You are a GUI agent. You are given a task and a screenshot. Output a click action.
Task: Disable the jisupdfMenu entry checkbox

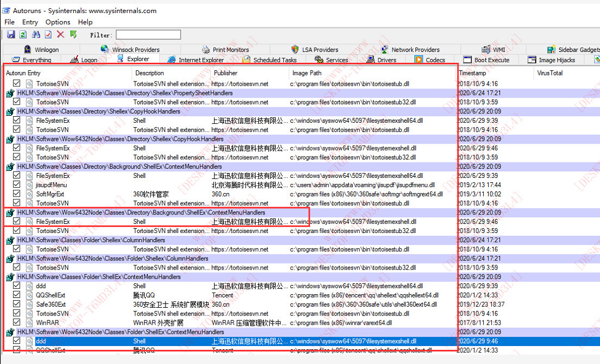click(16, 184)
